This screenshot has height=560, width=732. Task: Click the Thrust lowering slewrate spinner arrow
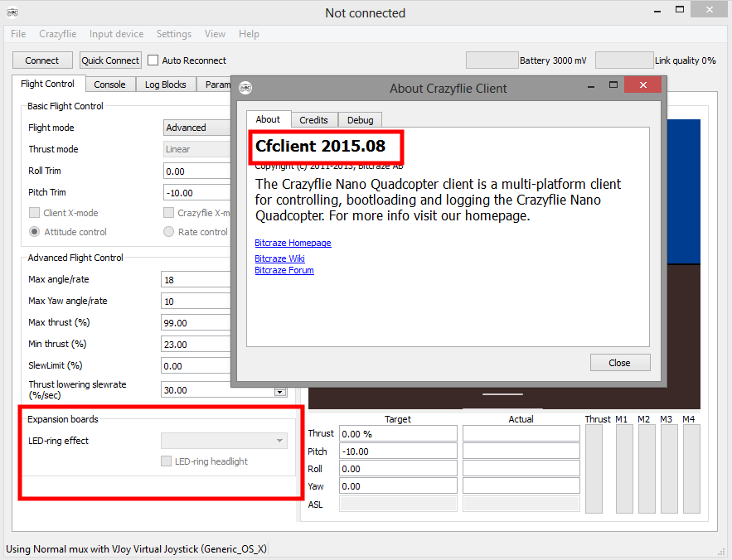click(x=279, y=391)
